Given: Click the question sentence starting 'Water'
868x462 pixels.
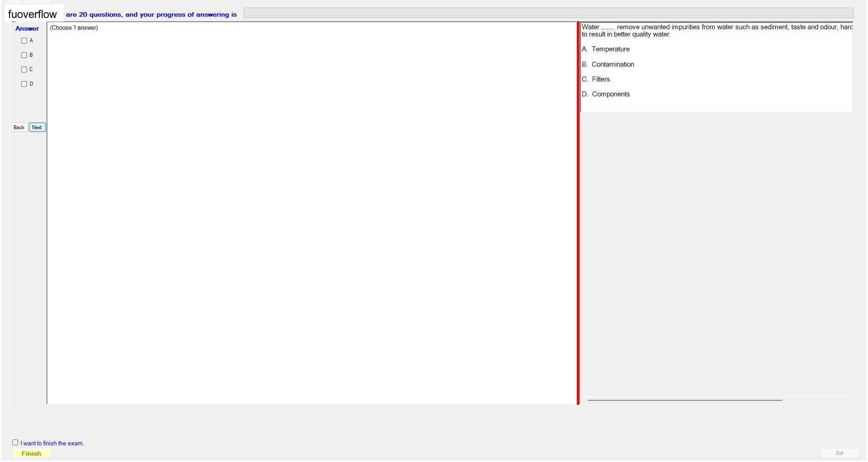Looking at the screenshot, I should point(717,31).
